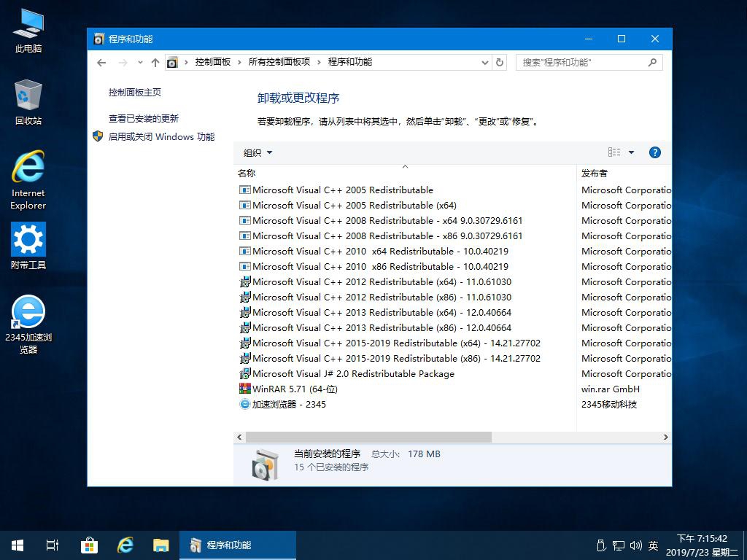Open the Recycle Bin desktop icon
The image size is (747, 560).
click(x=28, y=102)
